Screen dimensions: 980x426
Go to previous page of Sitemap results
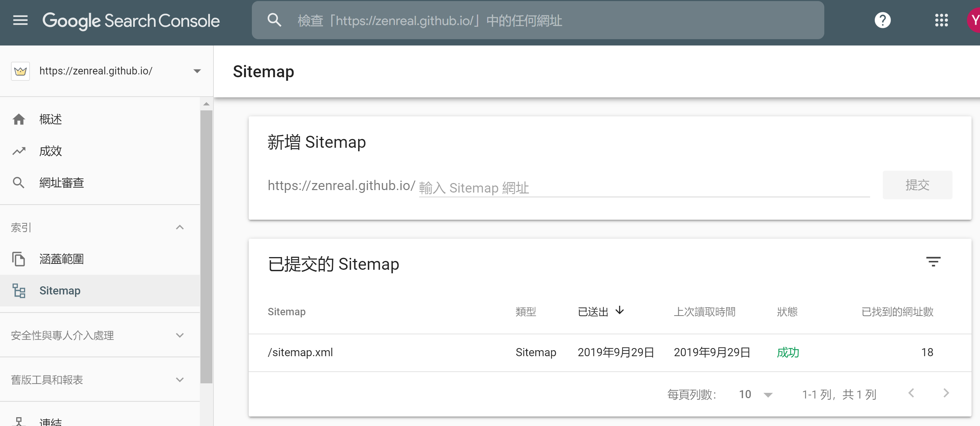(x=911, y=393)
